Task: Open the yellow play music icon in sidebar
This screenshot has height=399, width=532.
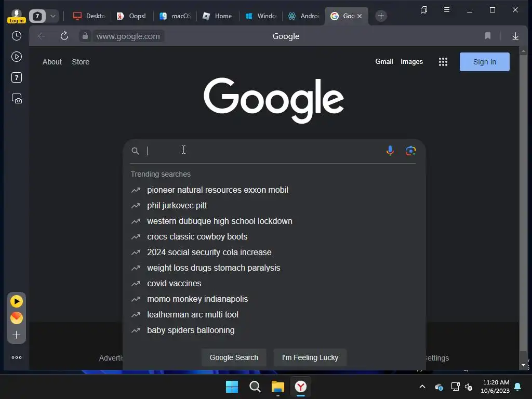Action: (x=17, y=301)
